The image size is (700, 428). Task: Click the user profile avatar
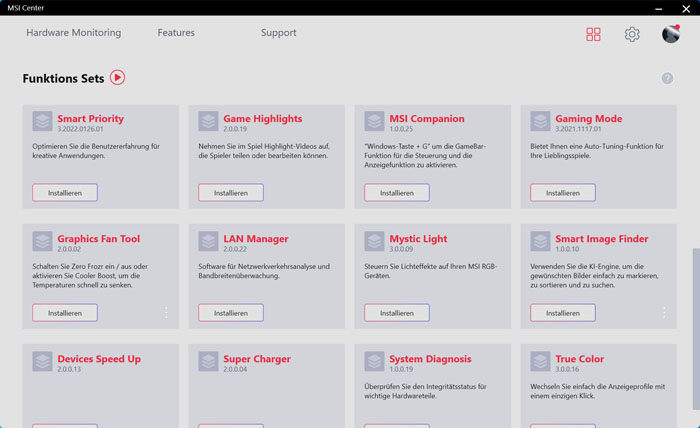tap(670, 34)
